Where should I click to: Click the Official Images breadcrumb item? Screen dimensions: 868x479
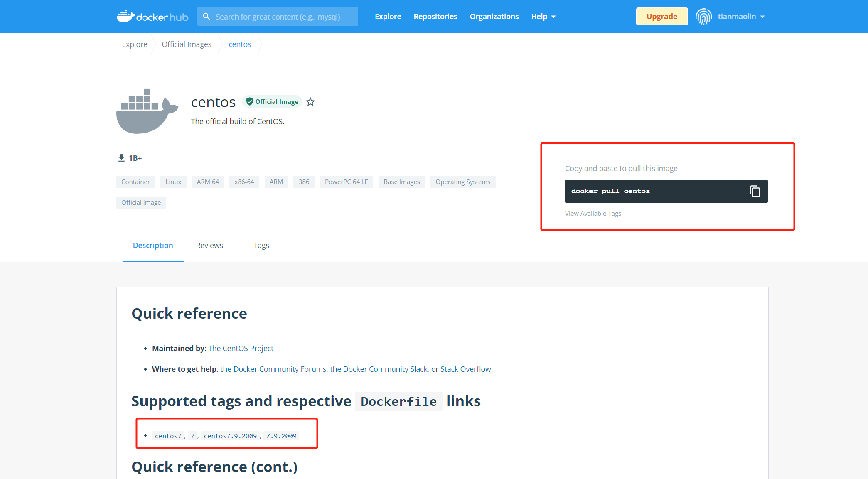pyautogui.click(x=187, y=44)
